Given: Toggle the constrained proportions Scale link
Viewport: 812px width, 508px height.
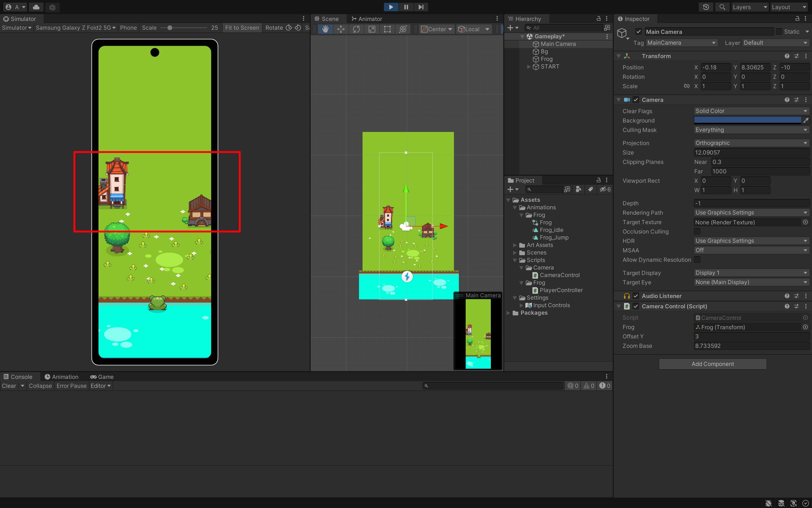Looking at the screenshot, I should 687,86.
